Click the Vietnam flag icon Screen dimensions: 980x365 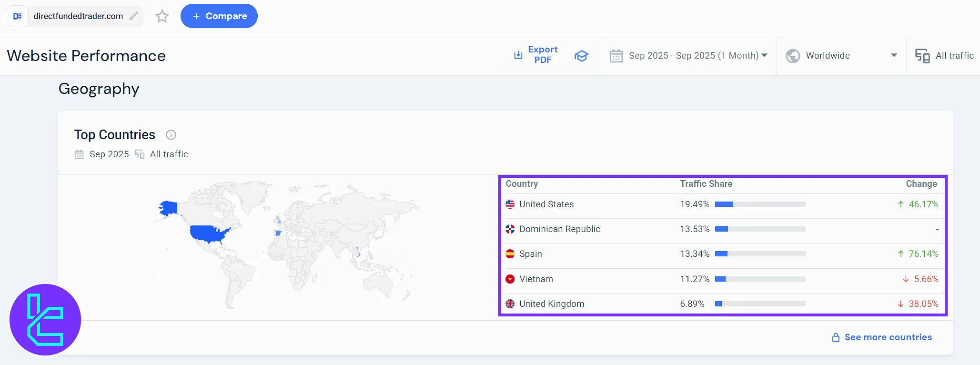[510, 279]
